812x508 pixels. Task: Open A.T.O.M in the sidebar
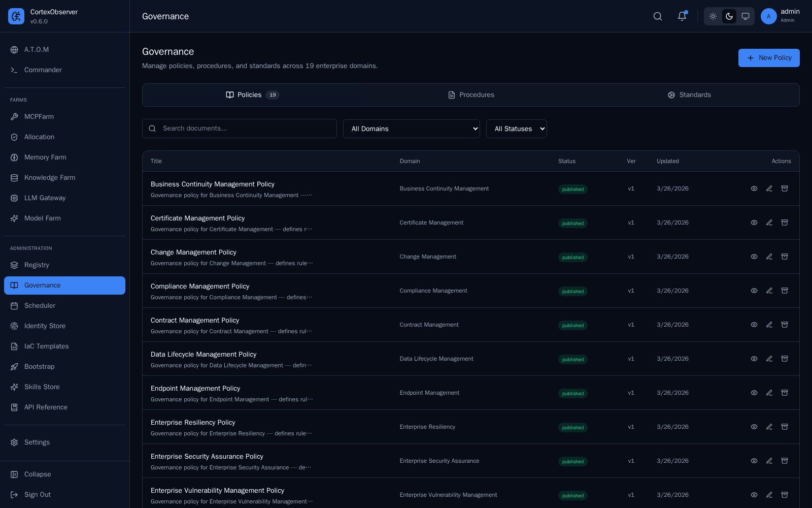64,50
